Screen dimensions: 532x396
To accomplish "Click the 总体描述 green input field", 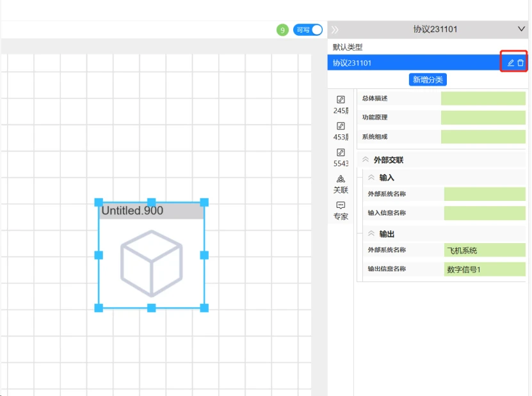I will [483, 99].
